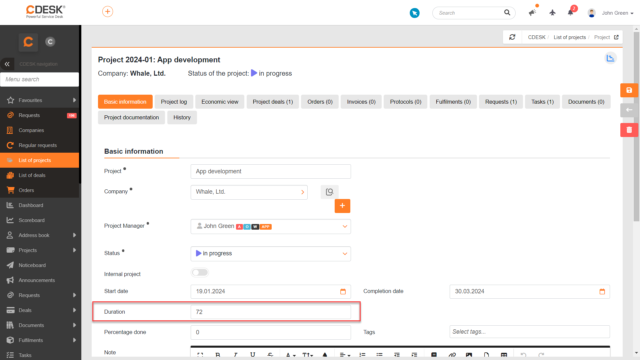The image size is (640, 360).
Task: Open the megaphone announcements icon
Action: 532,13
